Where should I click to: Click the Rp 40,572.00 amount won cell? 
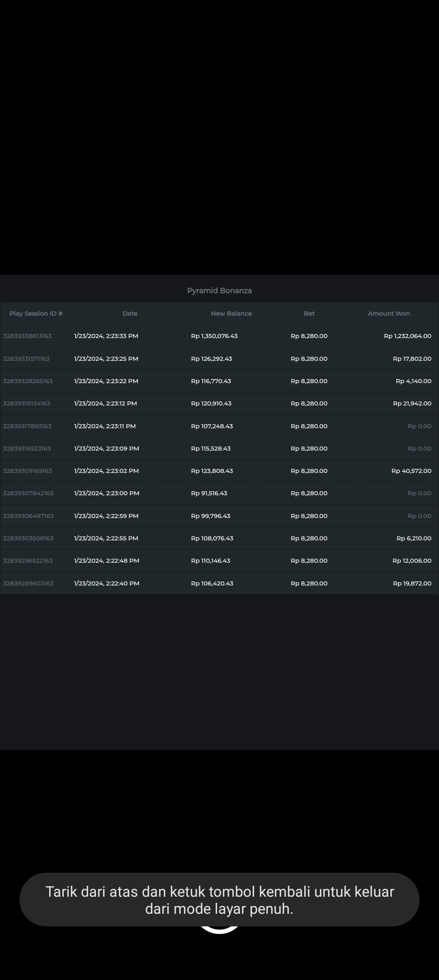click(411, 471)
